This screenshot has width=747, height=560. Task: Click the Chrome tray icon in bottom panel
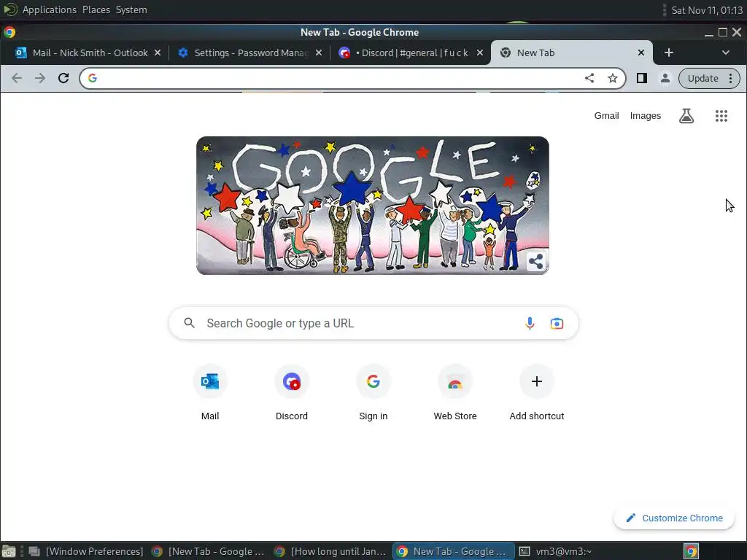(691, 551)
